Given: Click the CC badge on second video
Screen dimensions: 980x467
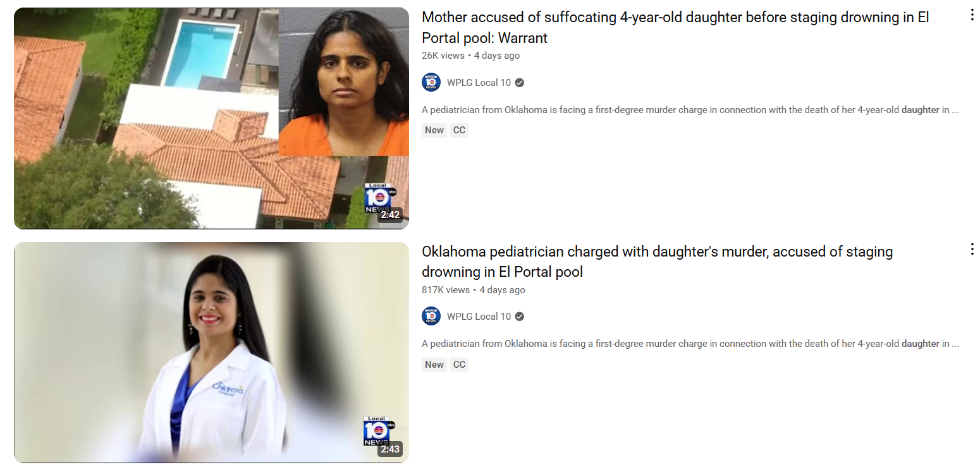Looking at the screenshot, I should click(460, 365).
